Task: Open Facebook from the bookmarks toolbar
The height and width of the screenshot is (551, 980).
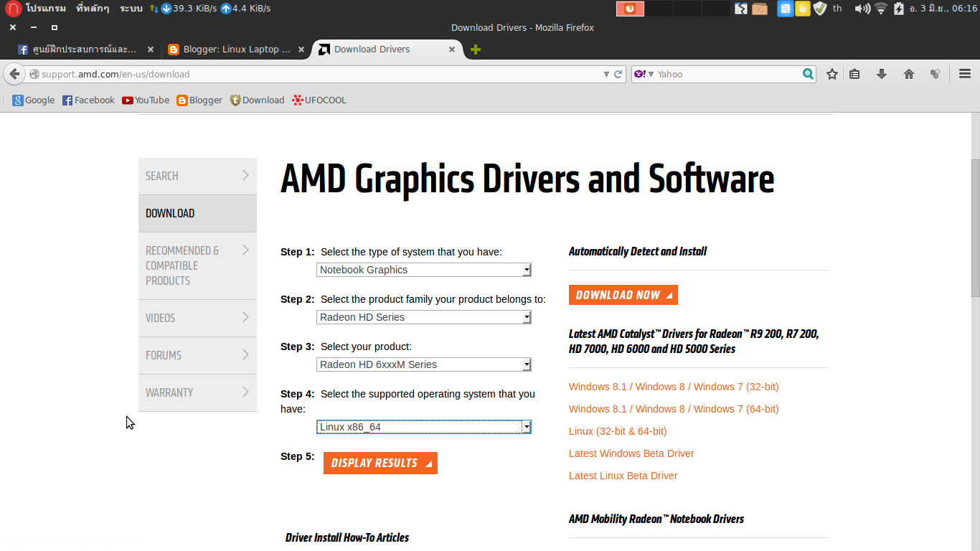Action: pos(88,100)
